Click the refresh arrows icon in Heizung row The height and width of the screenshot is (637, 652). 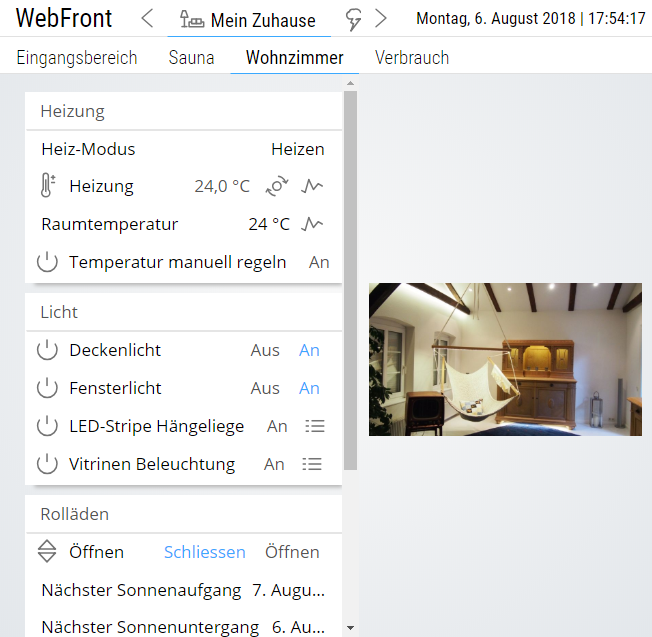click(x=276, y=186)
